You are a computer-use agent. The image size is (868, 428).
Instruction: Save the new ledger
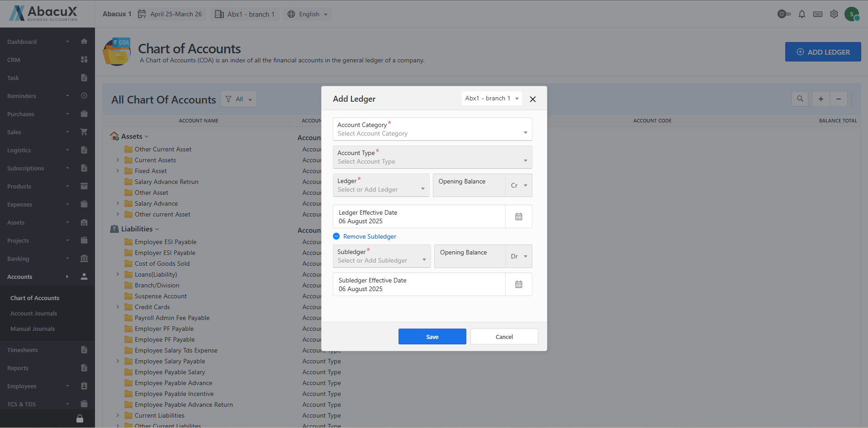[432, 337]
